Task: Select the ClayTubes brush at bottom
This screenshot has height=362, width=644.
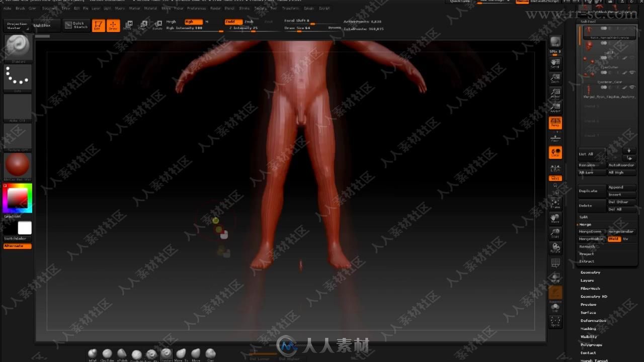Action: tap(107, 354)
